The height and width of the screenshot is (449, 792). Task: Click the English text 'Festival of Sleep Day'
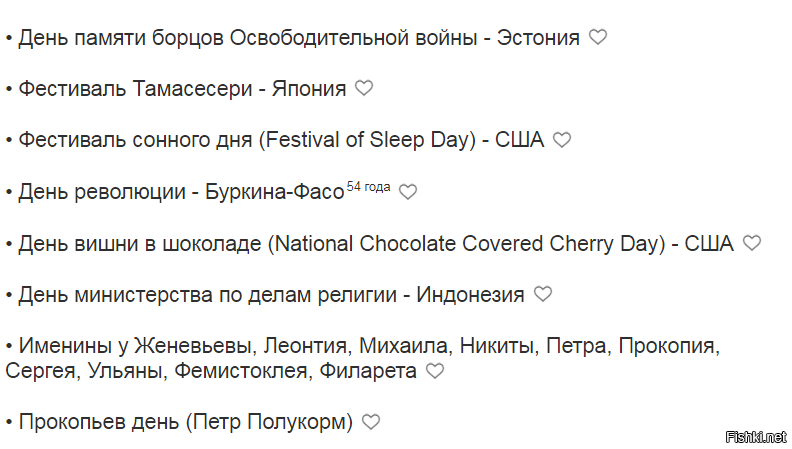(x=370, y=140)
